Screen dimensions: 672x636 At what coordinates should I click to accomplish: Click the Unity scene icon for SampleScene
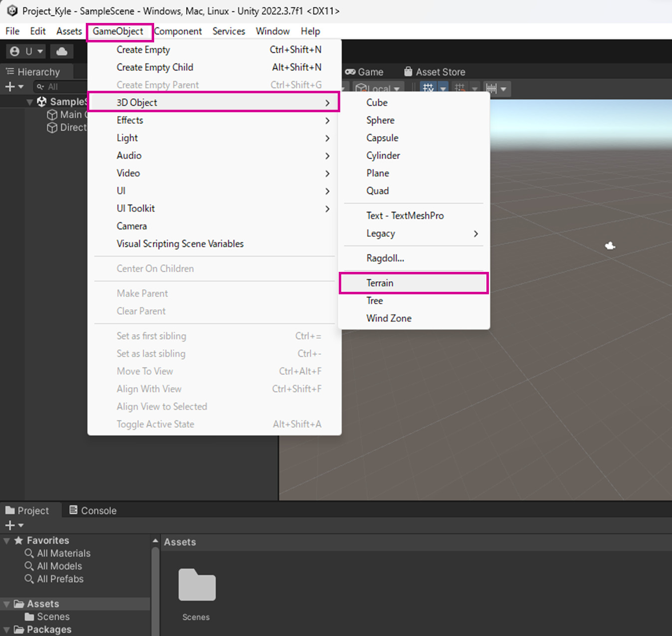click(x=42, y=102)
